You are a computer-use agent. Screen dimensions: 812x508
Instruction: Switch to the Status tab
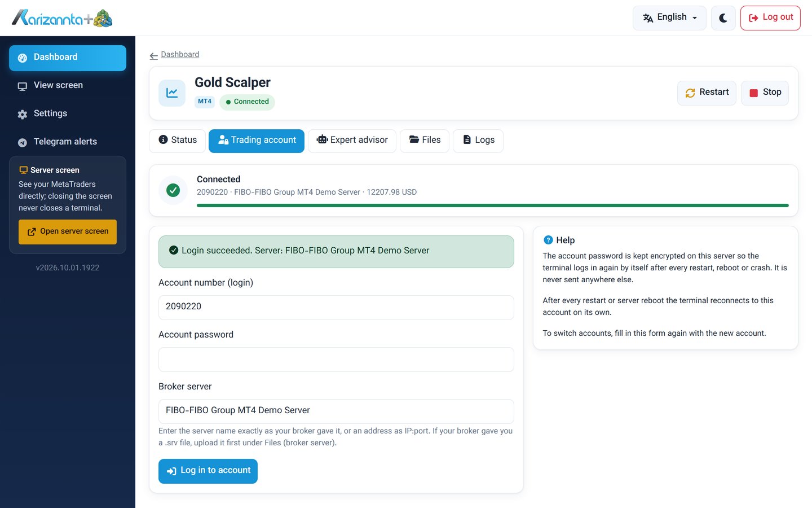pyautogui.click(x=178, y=141)
